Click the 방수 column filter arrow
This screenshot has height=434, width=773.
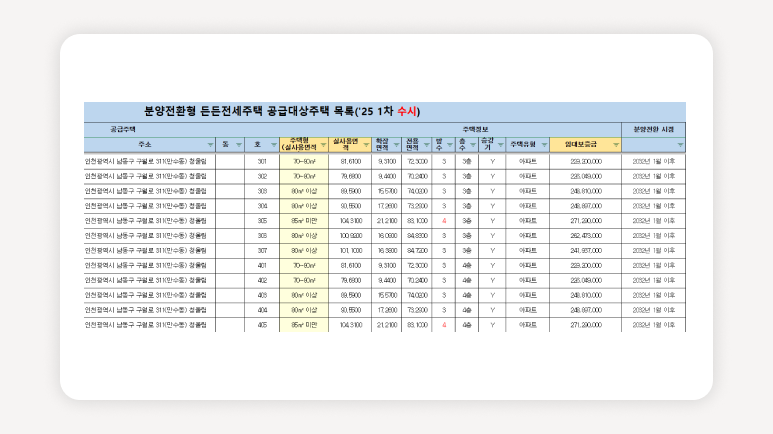point(450,145)
